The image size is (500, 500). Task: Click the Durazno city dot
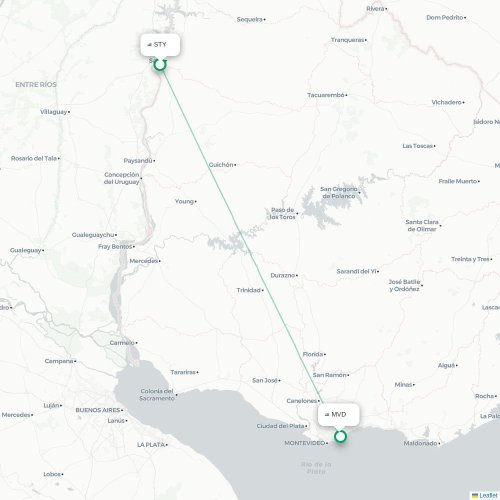tap(297, 275)
